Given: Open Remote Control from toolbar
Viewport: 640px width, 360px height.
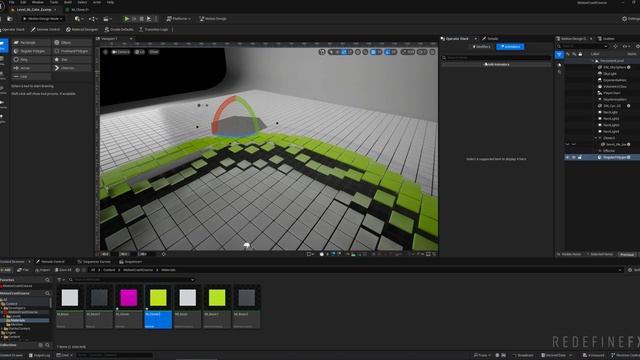Looking at the screenshot, I should pyautogui.click(x=45, y=29).
